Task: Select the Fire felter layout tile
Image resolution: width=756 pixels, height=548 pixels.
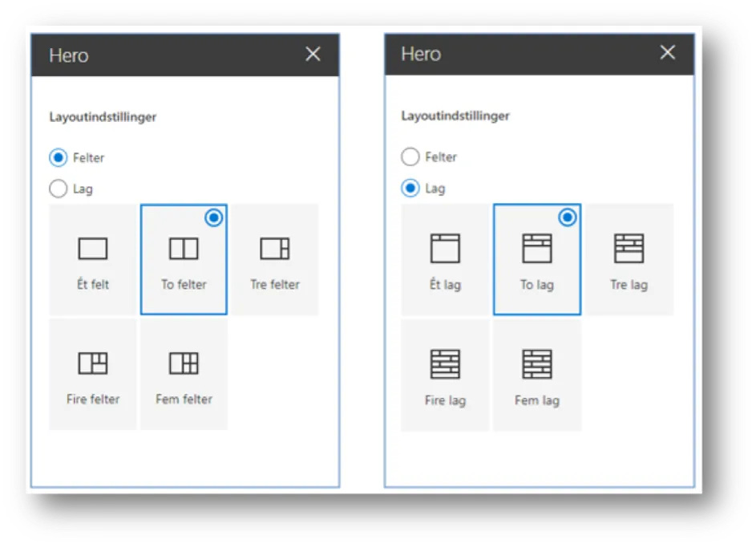Action: point(92,374)
